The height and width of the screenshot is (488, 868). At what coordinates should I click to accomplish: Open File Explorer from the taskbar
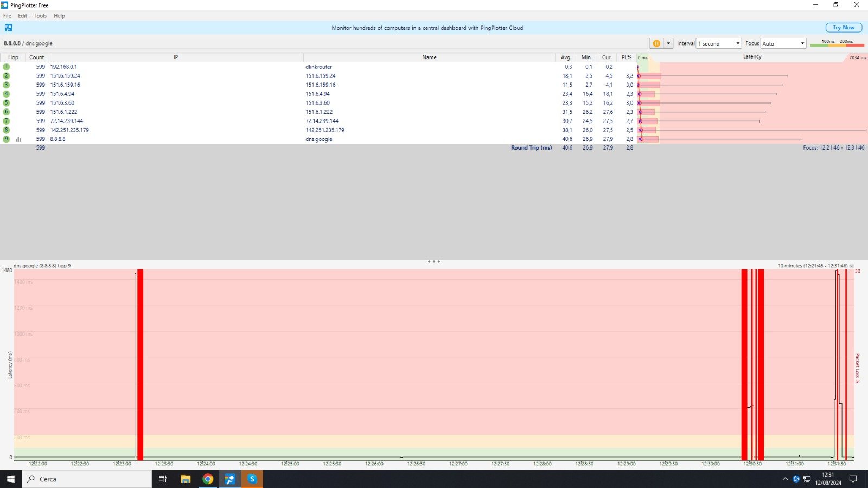pos(186,479)
